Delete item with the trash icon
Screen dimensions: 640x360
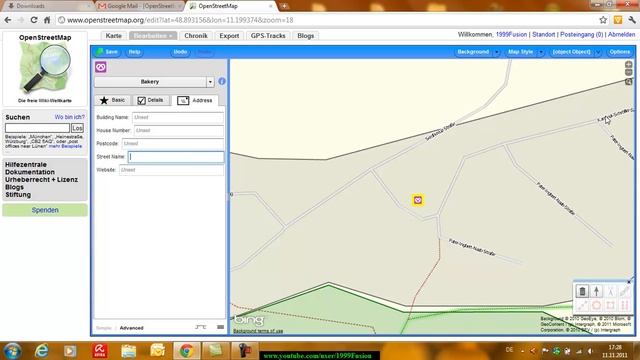pyautogui.click(x=582, y=291)
